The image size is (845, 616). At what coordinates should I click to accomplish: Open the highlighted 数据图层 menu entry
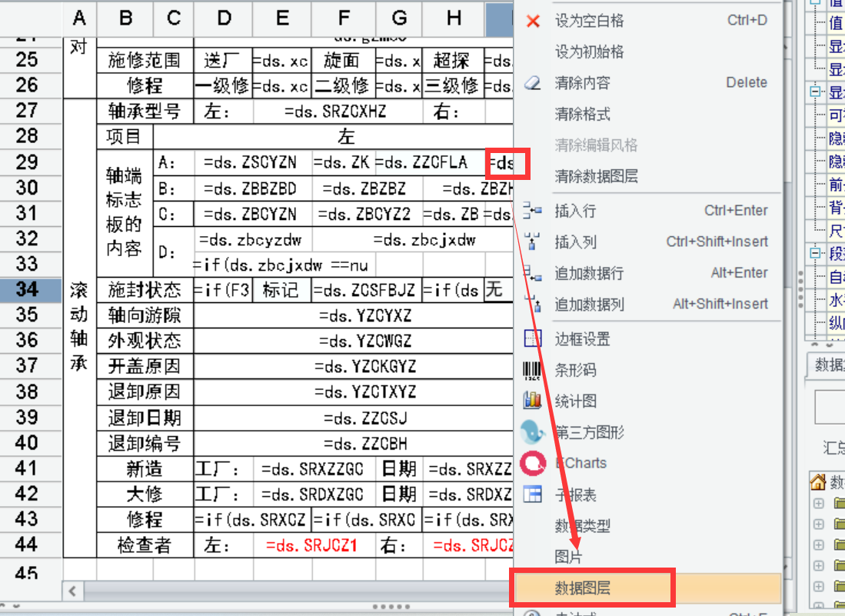coord(647,588)
